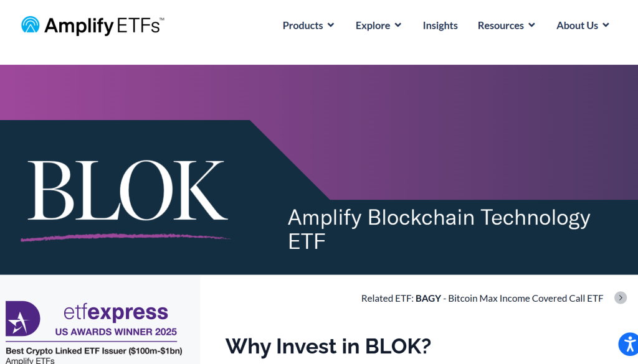Viewport: 638px width, 364px height.
Task: Expand the chevron beside Explore
Action: [398, 26]
